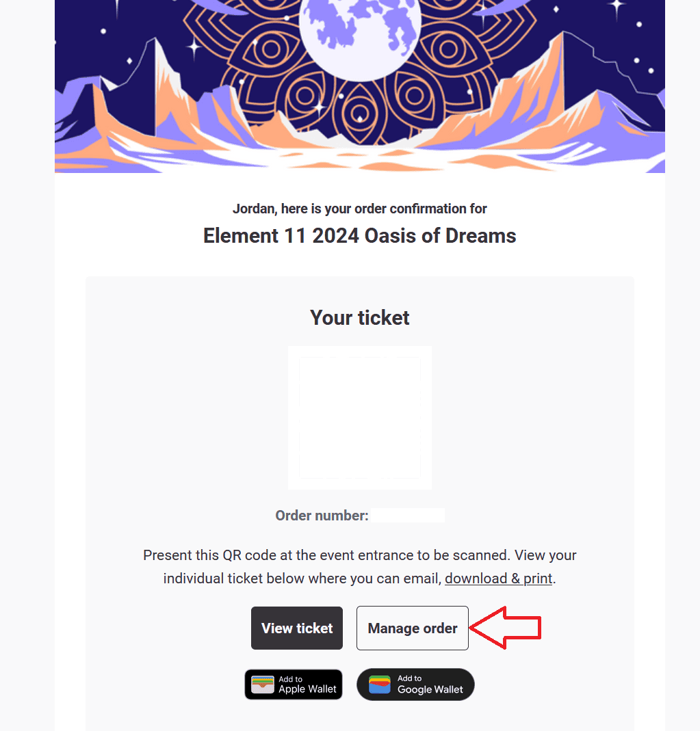Click the Order number label
This screenshot has height=731, width=700.
(322, 516)
